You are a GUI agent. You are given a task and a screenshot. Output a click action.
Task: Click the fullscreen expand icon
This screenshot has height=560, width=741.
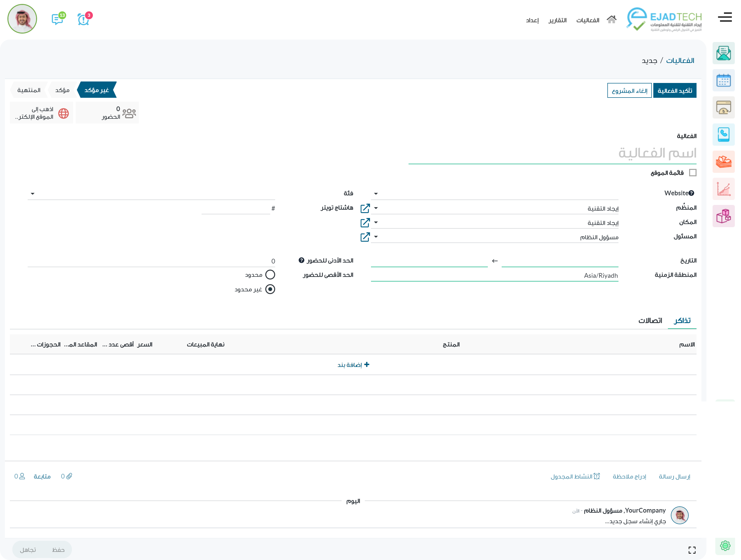tap(692, 550)
